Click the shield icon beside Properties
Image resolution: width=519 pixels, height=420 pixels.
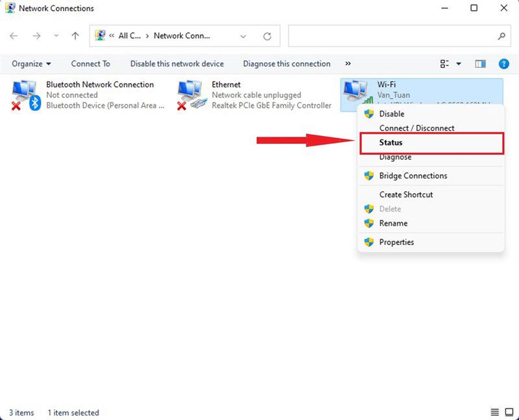pyautogui.click(x=368, y=242)
